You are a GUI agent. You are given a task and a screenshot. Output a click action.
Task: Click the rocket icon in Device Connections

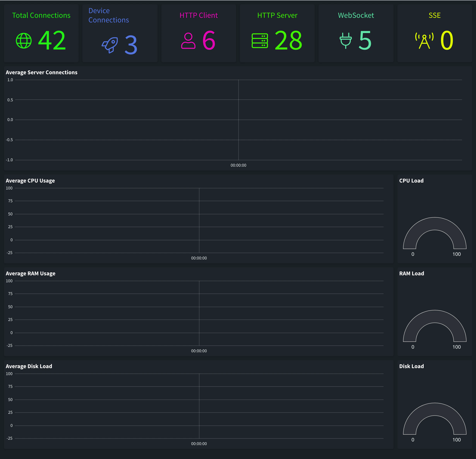110,45
